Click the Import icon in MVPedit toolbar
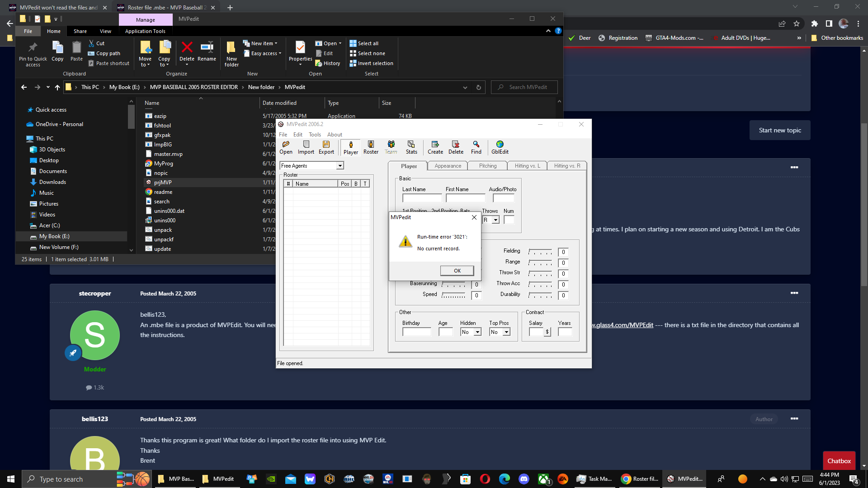The image size is (868, 488). click(306, 147)
